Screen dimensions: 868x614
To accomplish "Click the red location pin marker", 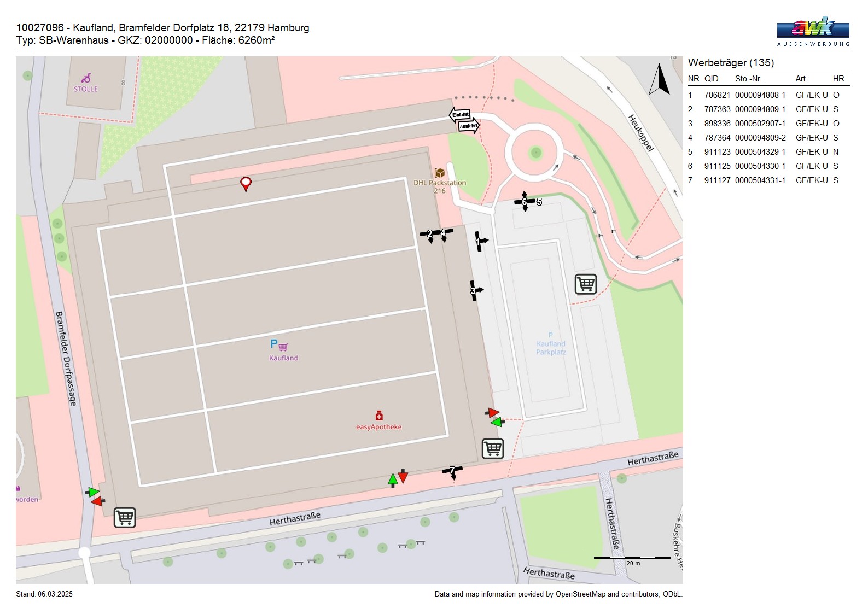I will (x=246, y=184).
